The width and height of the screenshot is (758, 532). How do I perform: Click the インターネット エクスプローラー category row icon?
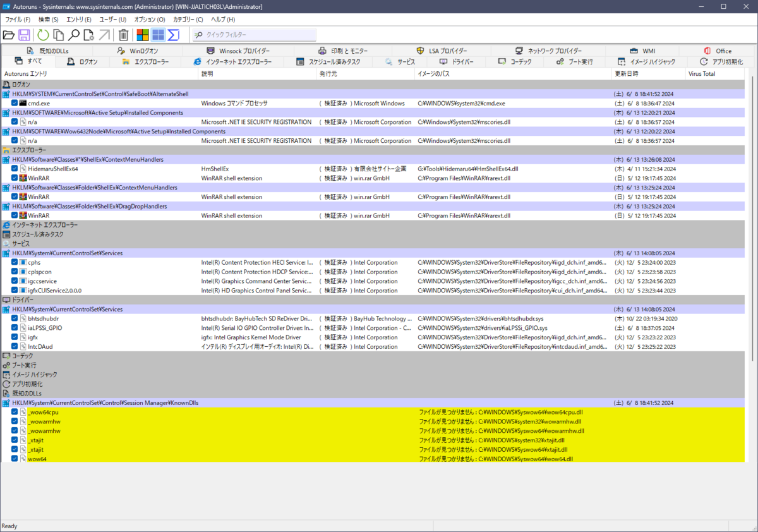7,225
